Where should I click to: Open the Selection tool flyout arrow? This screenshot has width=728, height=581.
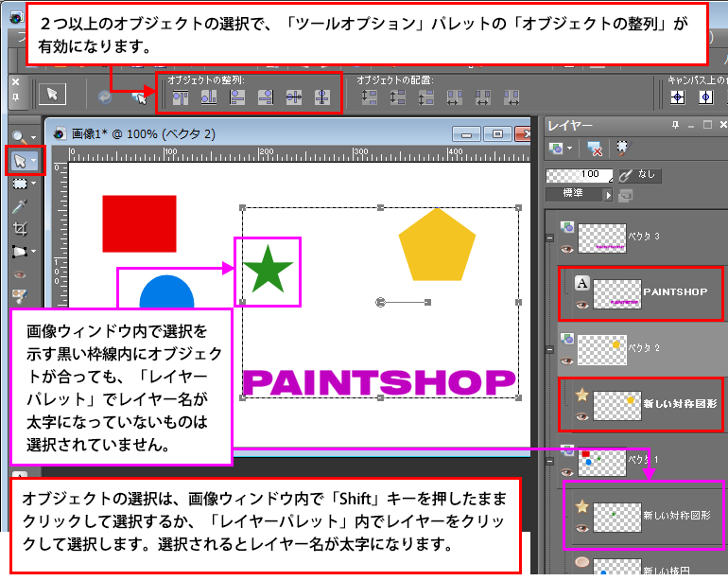point(33,184)
